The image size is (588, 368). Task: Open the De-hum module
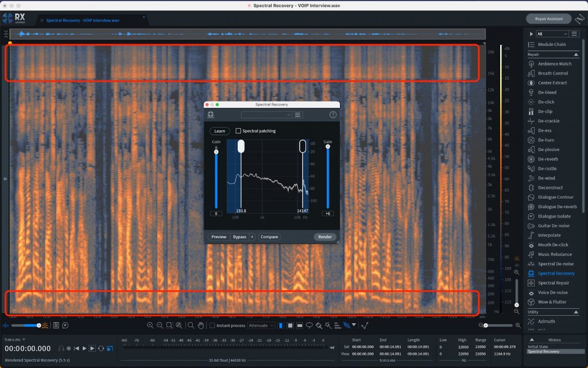pyautogui.click(x=541, y=140)
